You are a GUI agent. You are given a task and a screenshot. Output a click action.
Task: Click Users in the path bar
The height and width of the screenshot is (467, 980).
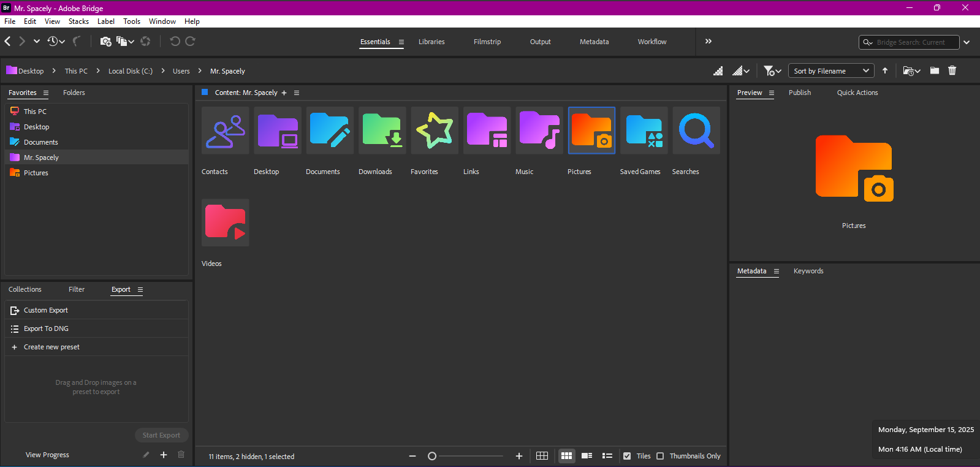point(181,71)
